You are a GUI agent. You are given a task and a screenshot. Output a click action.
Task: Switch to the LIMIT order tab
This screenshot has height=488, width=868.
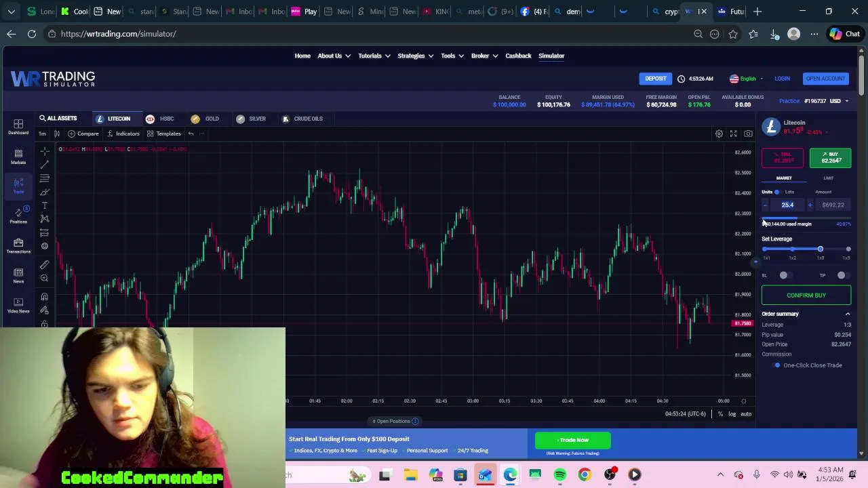(829, 178)
